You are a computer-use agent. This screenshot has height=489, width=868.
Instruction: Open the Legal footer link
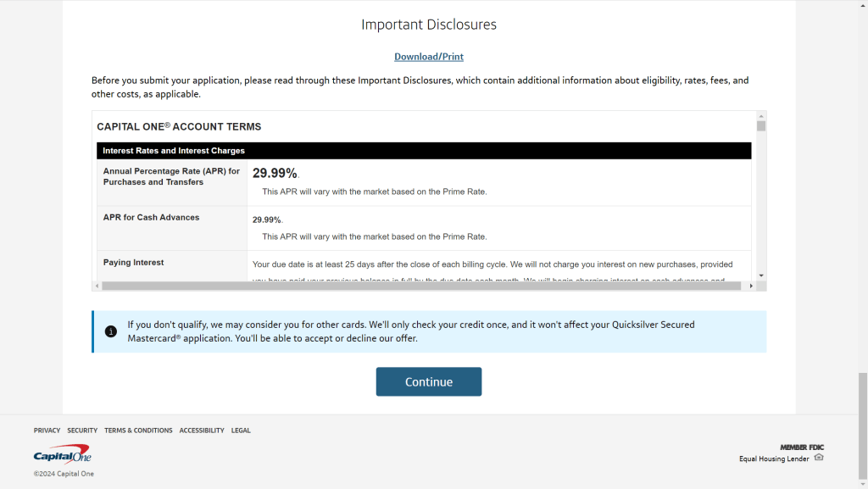[x=241, y=431]
